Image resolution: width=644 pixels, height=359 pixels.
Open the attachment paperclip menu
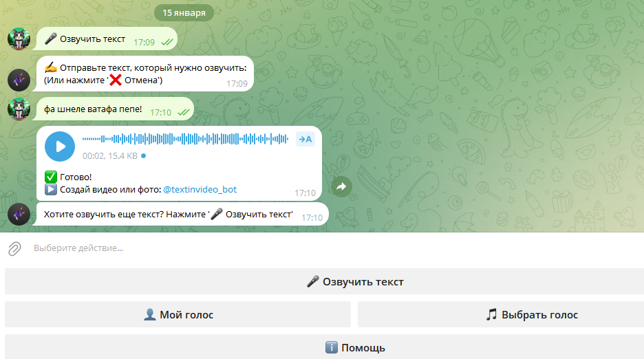14,248
